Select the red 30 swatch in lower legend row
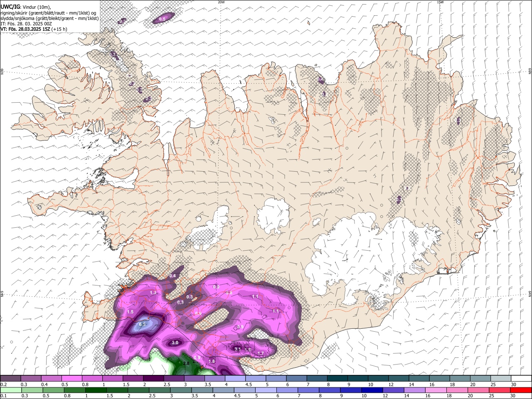 [521, 390]
